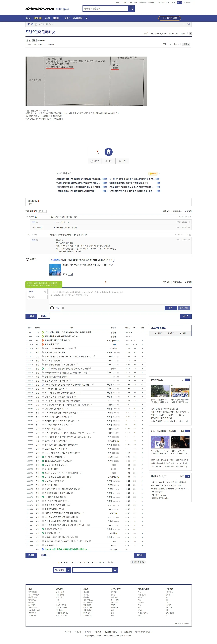The height and width of the screenshot is (644, 217).
Task: Click the bottom board search text field
Action: (92, 570)
